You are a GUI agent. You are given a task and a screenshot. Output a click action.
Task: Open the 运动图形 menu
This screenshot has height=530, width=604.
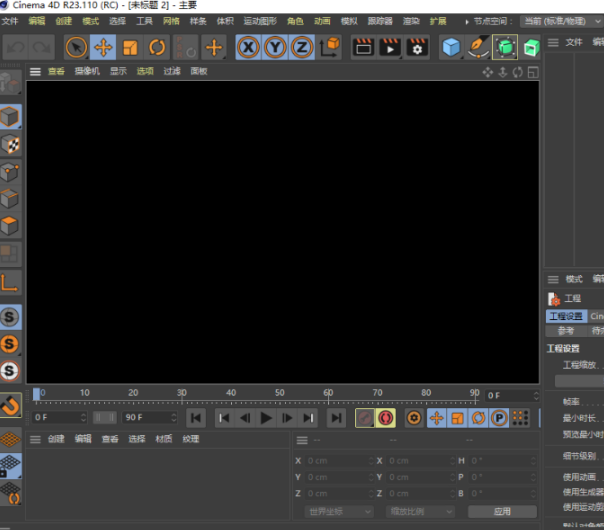[x=260, y=21]
